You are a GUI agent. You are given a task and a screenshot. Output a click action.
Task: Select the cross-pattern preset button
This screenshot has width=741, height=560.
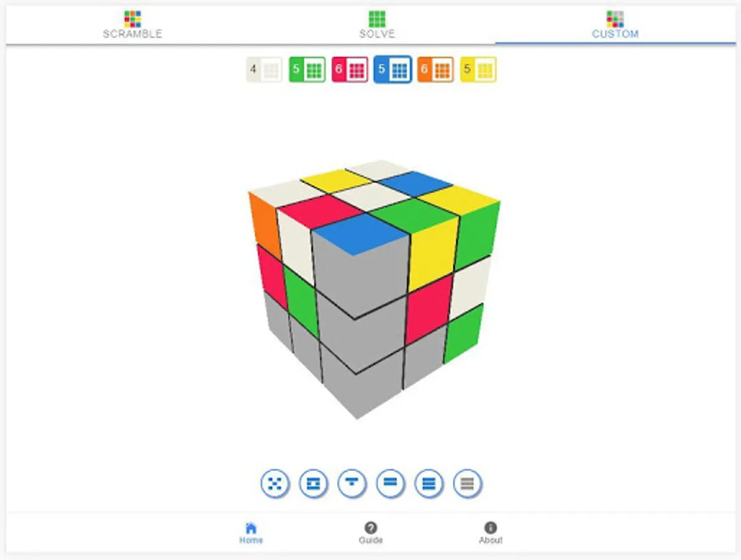pos(274,483)
